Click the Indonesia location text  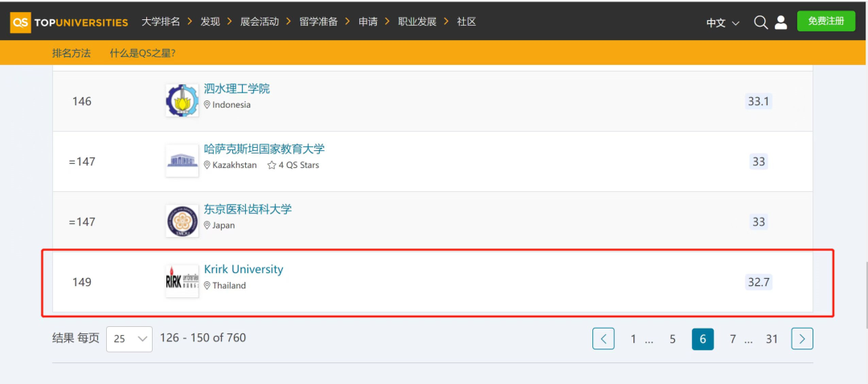[231, 104]
